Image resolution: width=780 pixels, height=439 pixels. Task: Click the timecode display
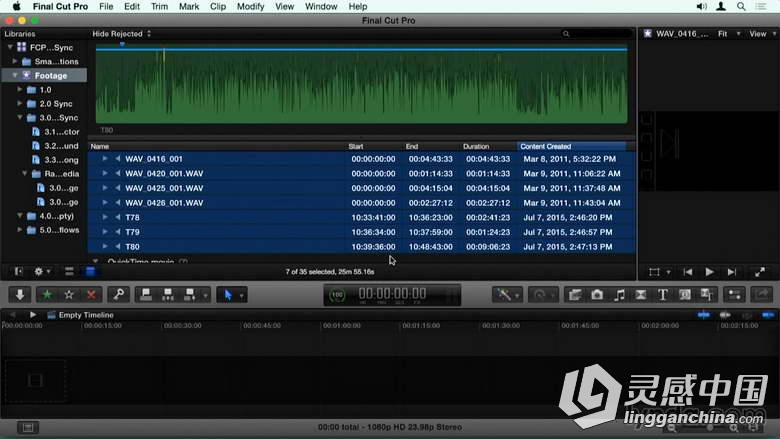click(392, 294)
